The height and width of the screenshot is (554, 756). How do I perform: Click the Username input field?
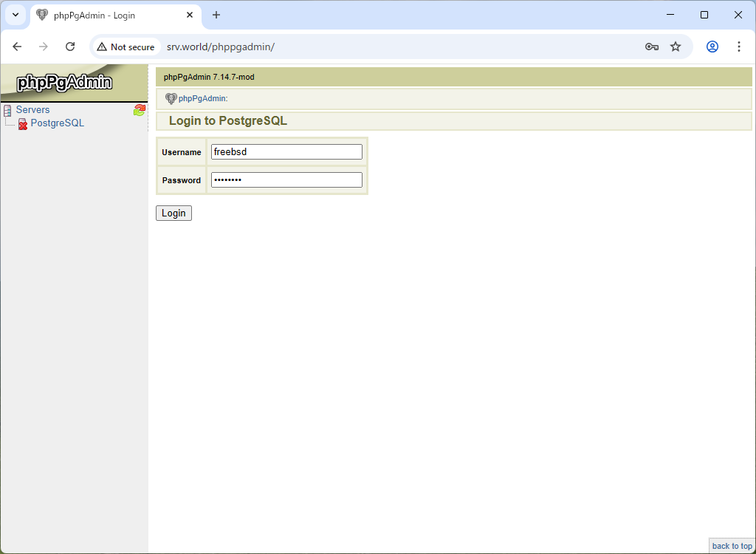click(x=286, y=151)
